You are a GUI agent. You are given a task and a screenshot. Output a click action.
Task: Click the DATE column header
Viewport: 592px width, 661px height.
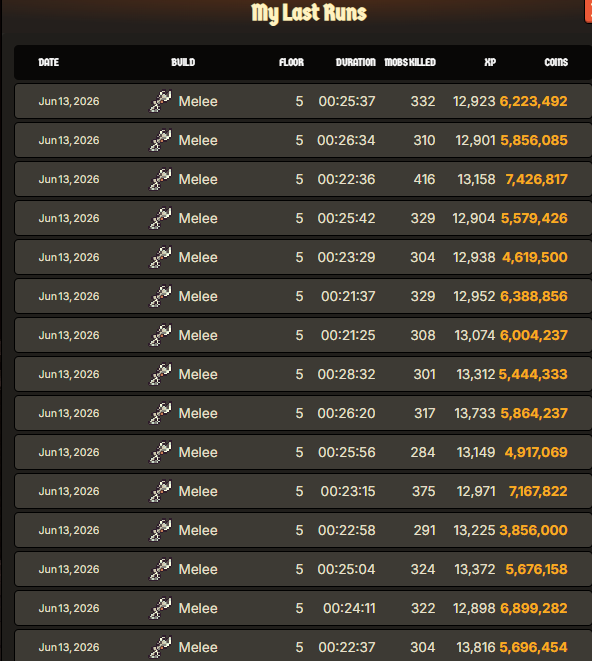[x=48, y=62]
